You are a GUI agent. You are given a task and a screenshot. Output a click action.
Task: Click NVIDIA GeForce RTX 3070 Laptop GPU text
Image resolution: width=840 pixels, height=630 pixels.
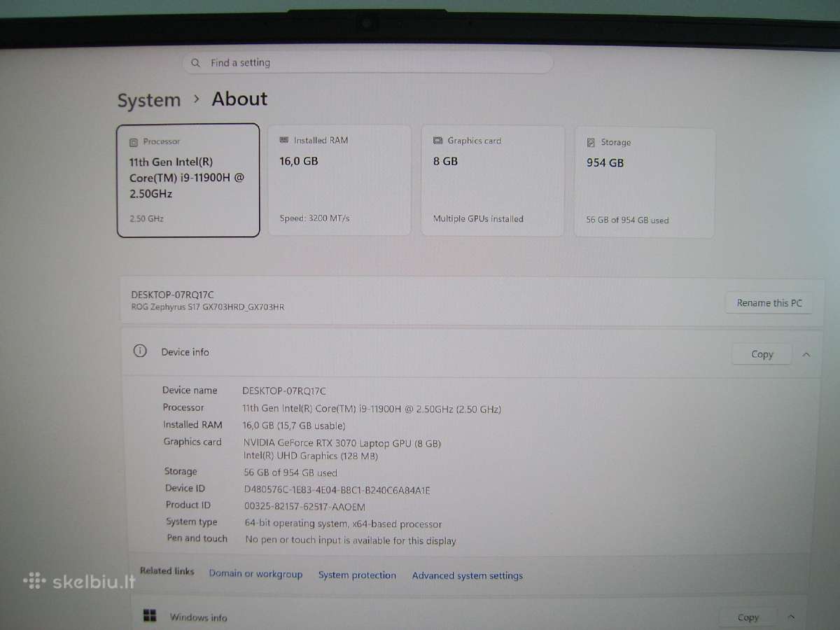[x=342, y=443]
